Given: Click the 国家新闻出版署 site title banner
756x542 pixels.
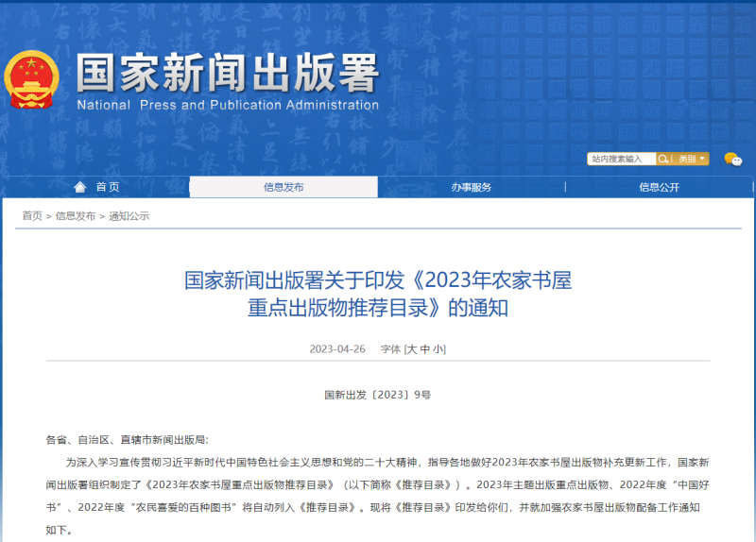Looking at the screenshot, I should point(227,73).
